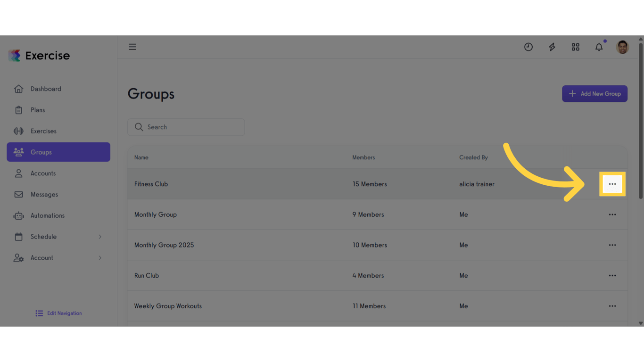Open your profile via the avatar picture
The image size is (644, 362).
[x=622, y=47]
